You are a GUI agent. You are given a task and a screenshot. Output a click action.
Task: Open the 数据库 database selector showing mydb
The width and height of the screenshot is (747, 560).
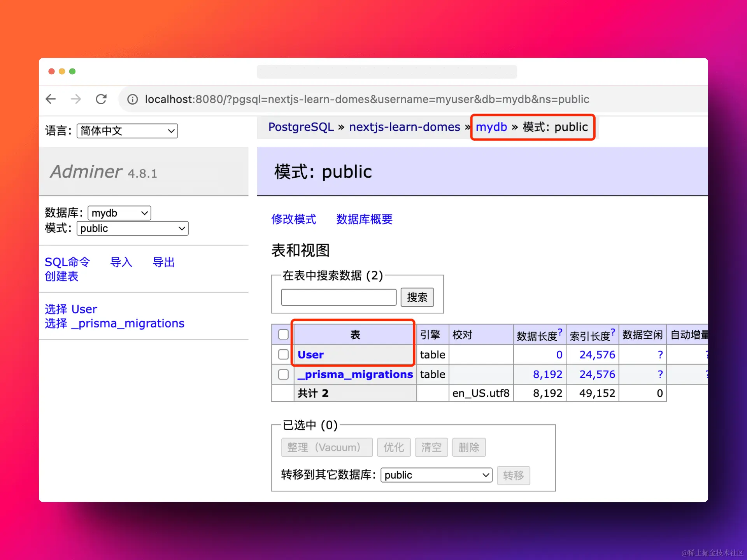119,213
